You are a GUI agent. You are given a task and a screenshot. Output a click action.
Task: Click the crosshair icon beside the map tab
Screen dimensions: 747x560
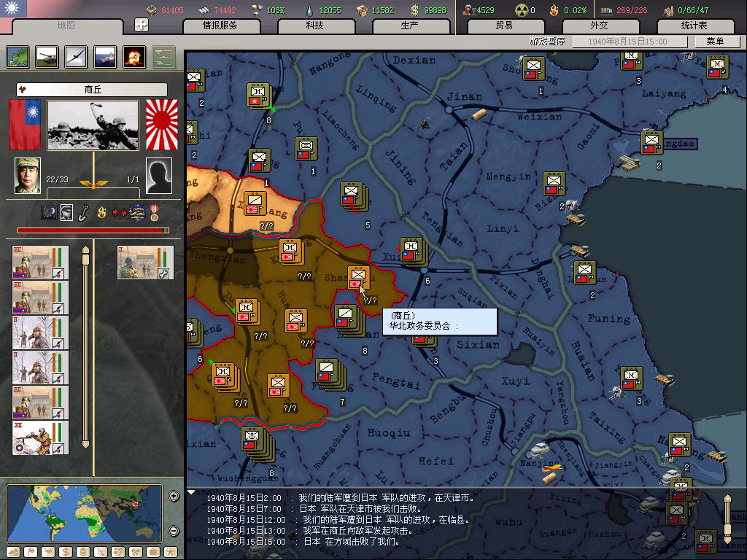point(142,25)
